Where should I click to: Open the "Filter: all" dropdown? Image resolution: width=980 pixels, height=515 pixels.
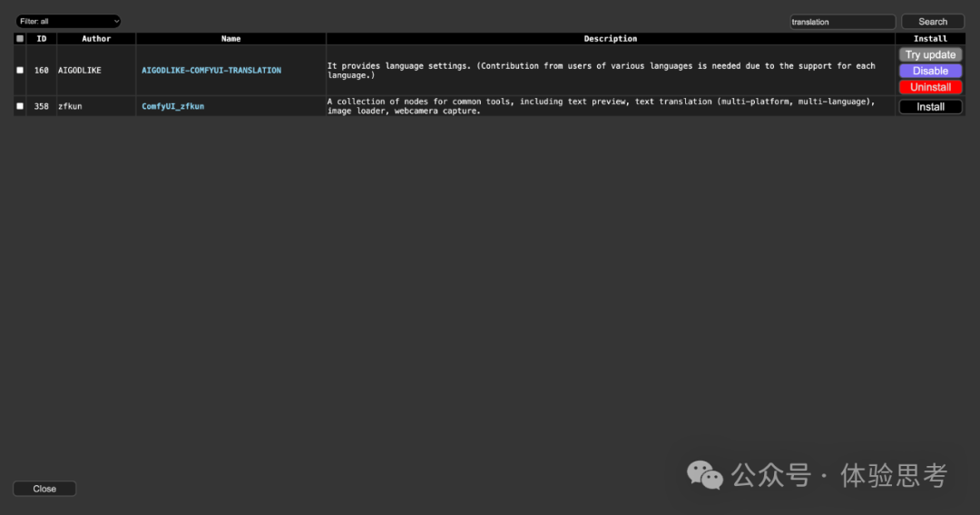pos(67,21)
